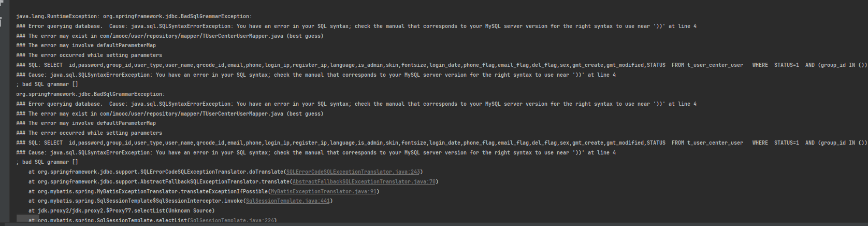This screenshot has height=226, width=868.
Task: Click the first 'Error querying database' line
Action: coord(356,26)
